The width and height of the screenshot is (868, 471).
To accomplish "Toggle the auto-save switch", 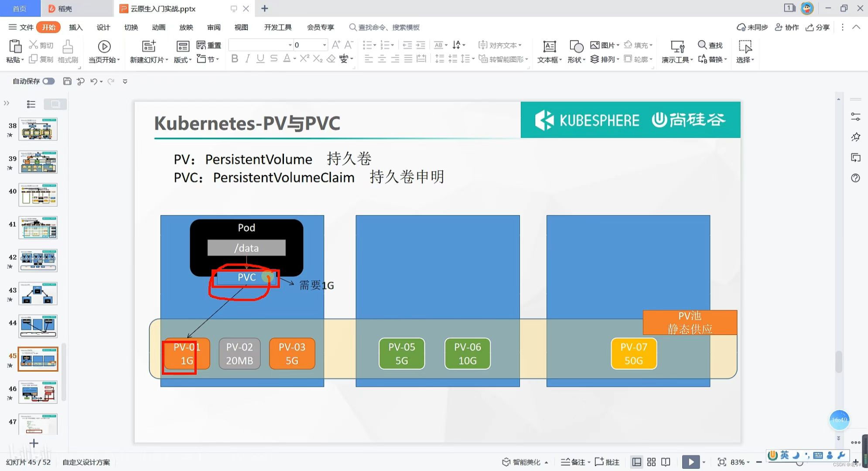I will [48, 81].
